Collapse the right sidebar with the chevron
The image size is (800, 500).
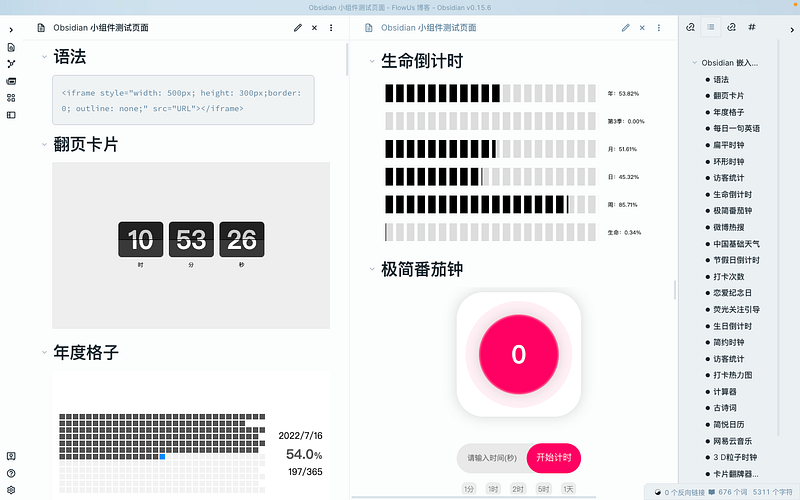[792, 30]
